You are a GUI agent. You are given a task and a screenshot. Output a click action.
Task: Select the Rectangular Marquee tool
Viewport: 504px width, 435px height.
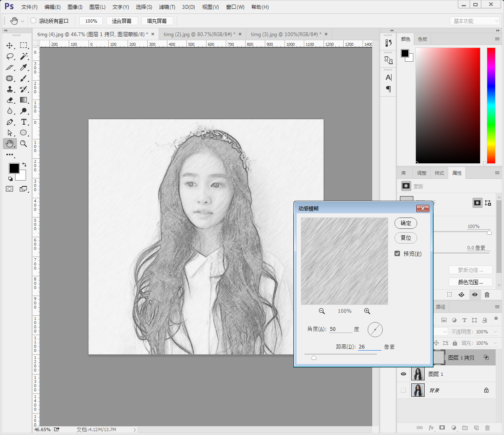click(x=24, y=45)
